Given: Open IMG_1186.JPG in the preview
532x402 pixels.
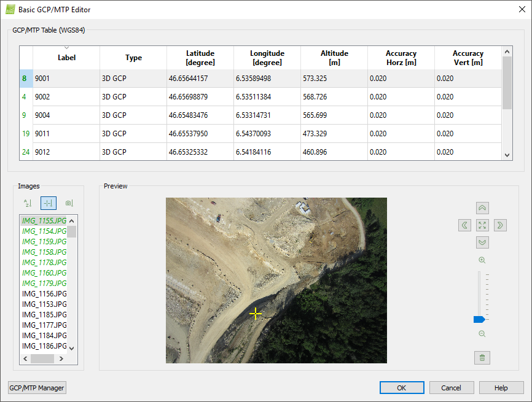Looking at the screenshot, I should click(x=42, y=346).
